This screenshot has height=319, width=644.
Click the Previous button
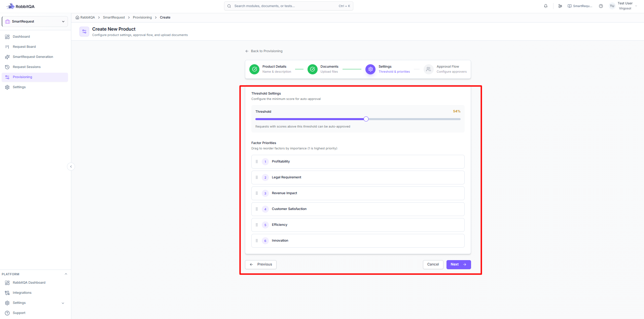point(261,264)
